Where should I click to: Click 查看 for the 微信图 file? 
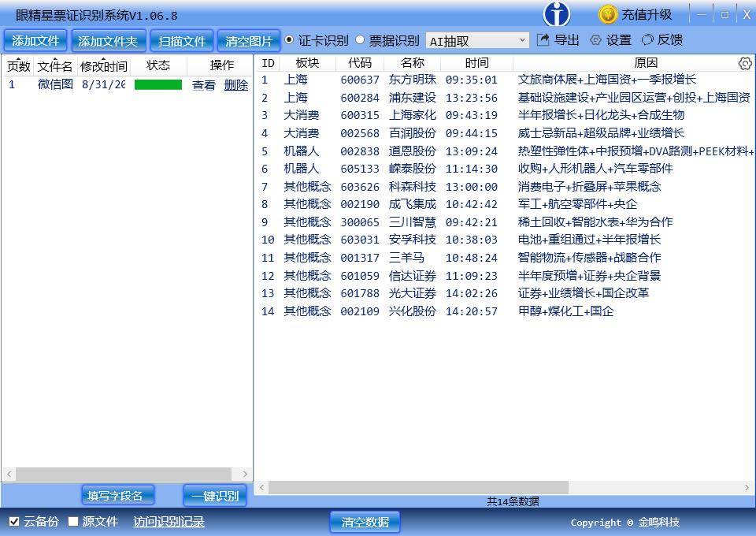pyautogui.click(x=204, y=85)
